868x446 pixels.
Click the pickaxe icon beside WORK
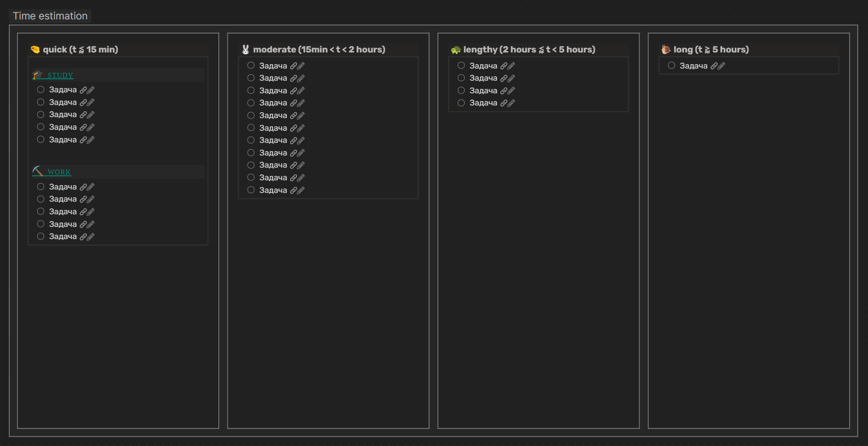tap(37, 171)
